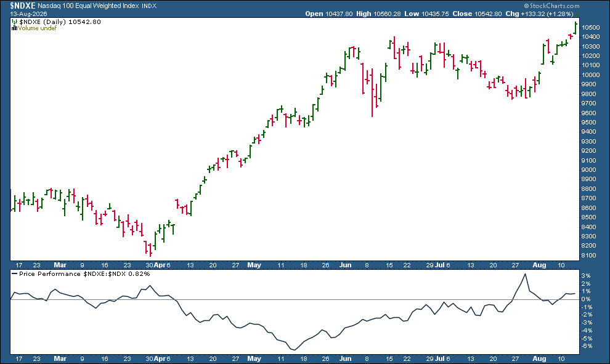Image resolution: width=610 pixels, height=364 pixels.
Task: Click the 0% performance axis label
Action: coord(587,299)
